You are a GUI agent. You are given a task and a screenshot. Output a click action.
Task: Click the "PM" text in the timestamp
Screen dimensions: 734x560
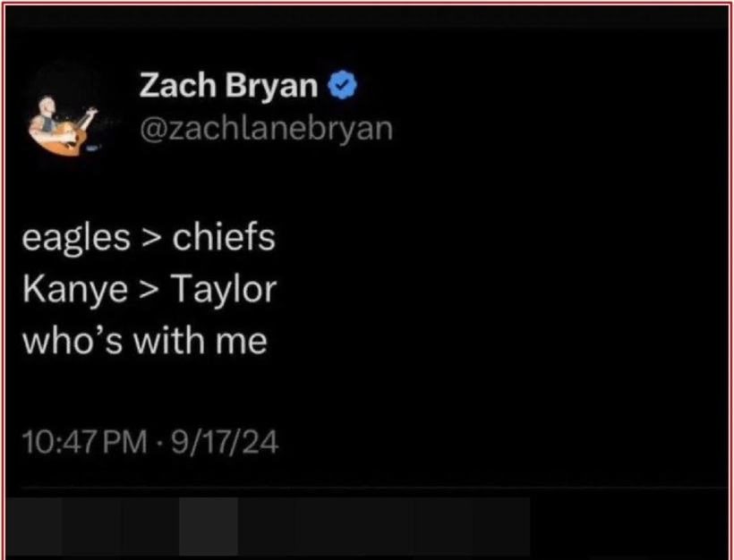[x=125, y=443]
